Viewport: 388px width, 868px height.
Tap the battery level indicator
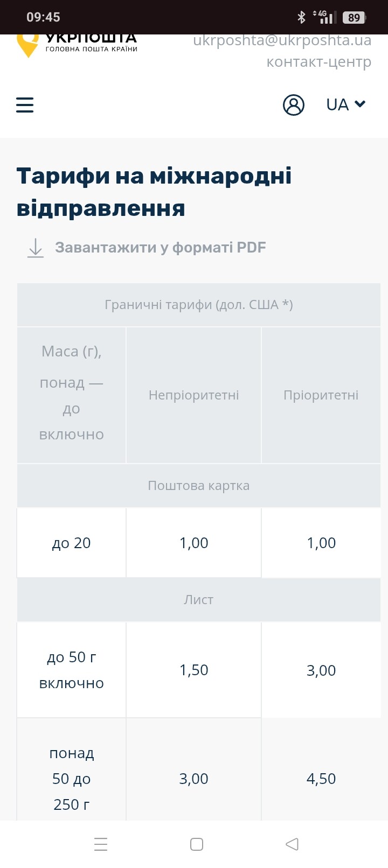click(354, 18)
